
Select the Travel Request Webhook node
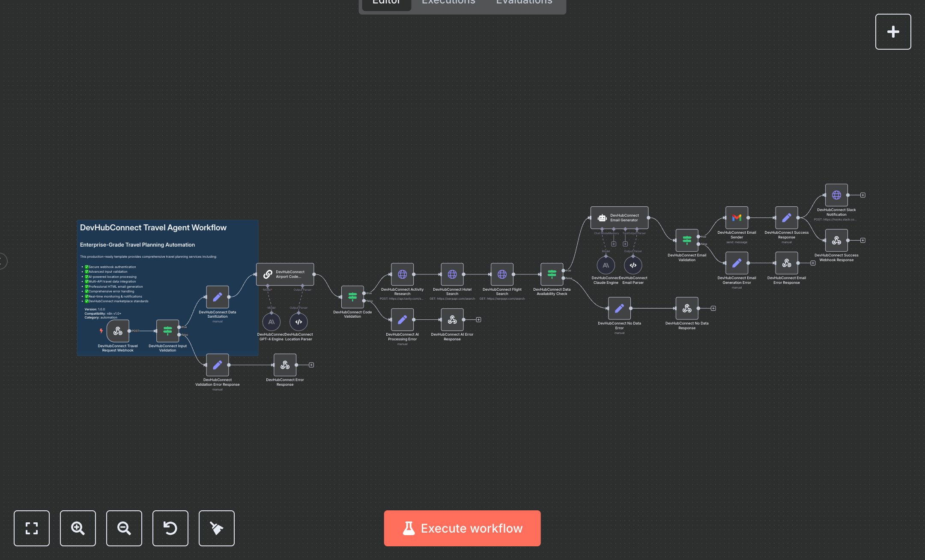118,331
